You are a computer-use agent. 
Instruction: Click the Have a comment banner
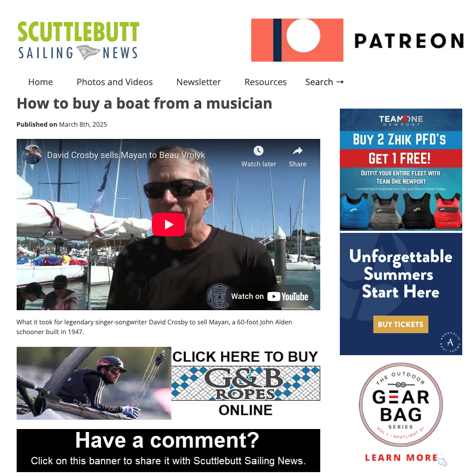click(x=168, y=450)
